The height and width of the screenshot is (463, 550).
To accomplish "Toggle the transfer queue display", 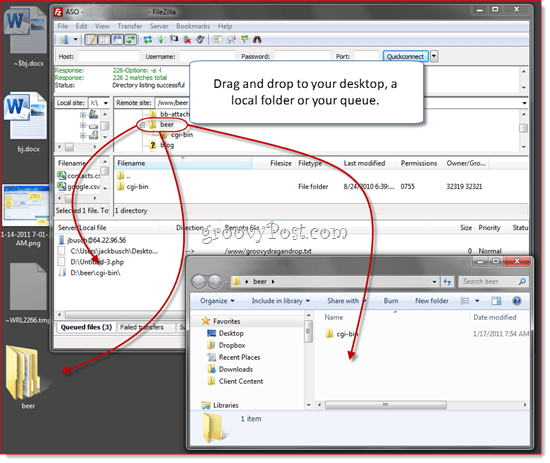I will tap(130, 40).
